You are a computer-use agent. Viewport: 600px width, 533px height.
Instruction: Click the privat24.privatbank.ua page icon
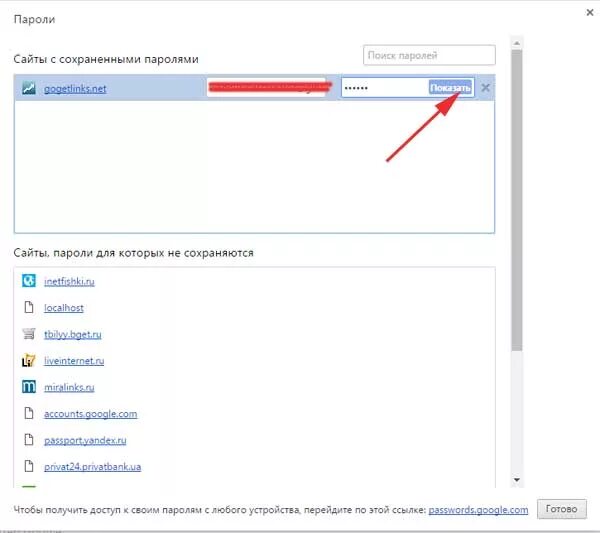(x=29, y=466)
